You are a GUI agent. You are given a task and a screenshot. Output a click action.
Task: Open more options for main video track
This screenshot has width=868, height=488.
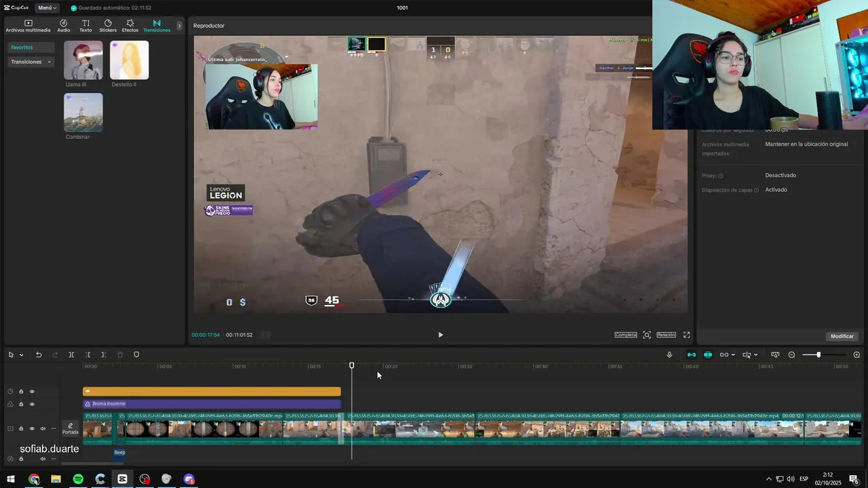[54, 428]
